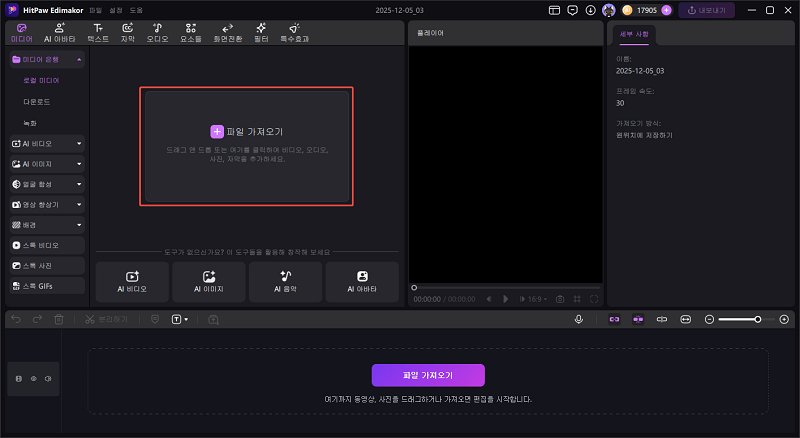Launch the AI 이미지 shortcut card

tap(209, 282)
